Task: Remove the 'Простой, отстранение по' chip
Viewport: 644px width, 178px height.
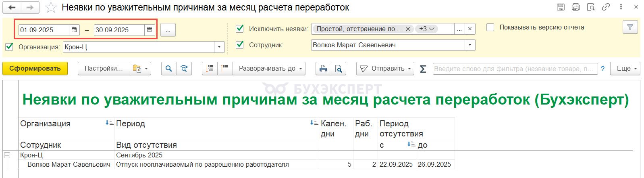Action: click(408, 29)
